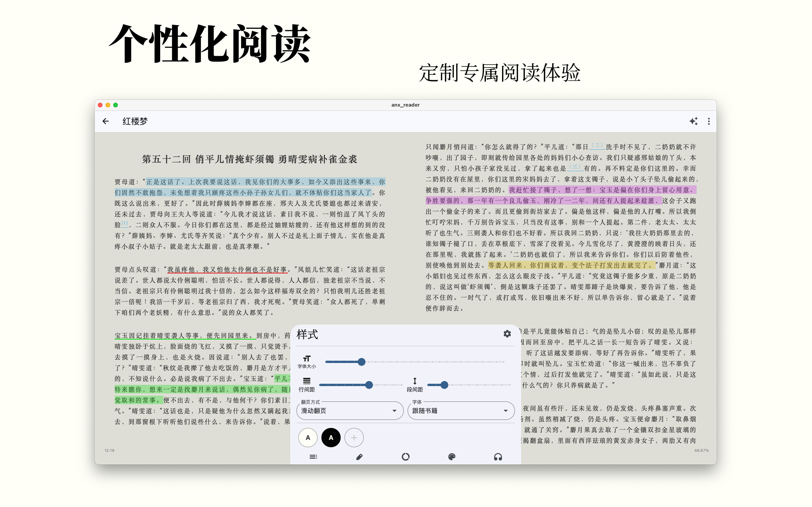Start audio reading with headphones icon
Screen dimensions: 812x507
click(498, 457)
